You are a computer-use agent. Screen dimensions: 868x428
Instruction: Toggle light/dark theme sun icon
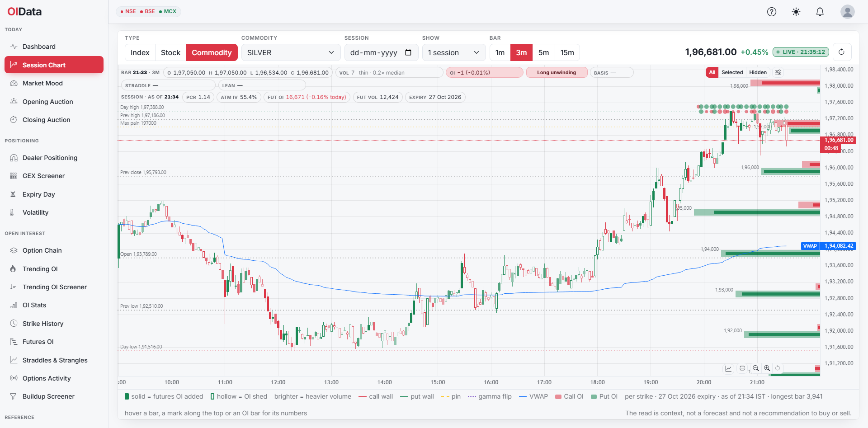point(796,12)
